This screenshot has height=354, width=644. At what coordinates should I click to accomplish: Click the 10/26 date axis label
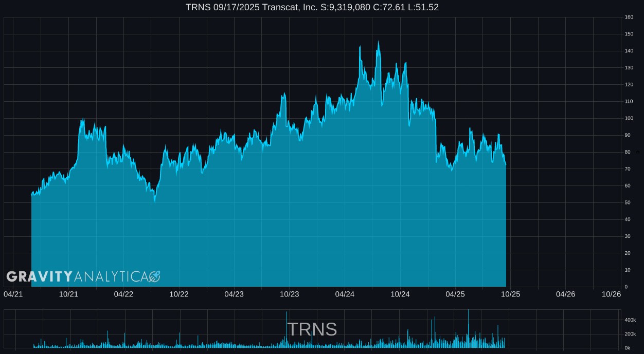[x=612, y=294]
